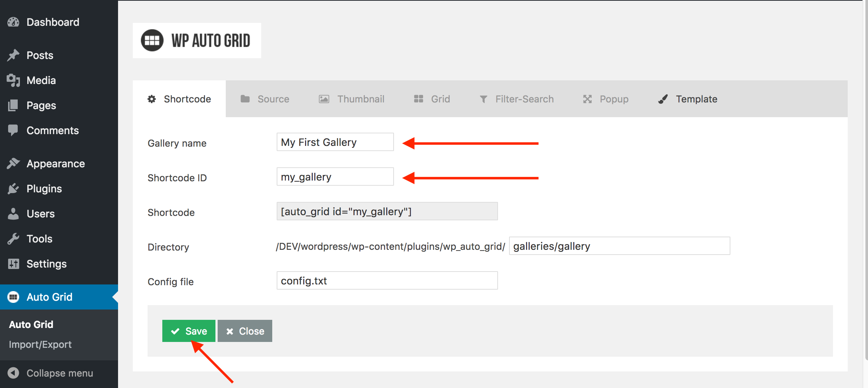Click the Collapse menu label

click(60, 373)
